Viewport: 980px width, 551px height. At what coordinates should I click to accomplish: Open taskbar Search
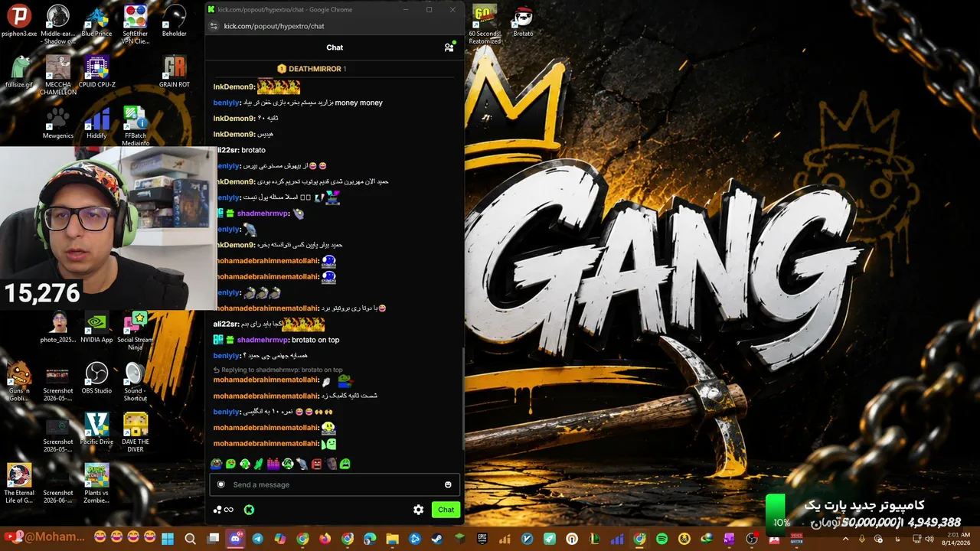[x=190, y=539]
